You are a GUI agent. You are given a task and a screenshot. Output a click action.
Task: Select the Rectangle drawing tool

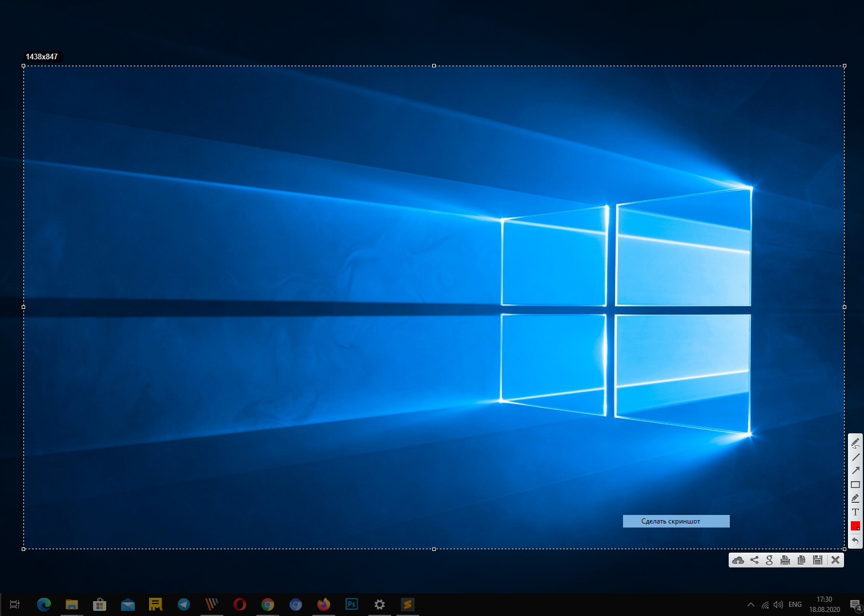(x=855, y=485)
